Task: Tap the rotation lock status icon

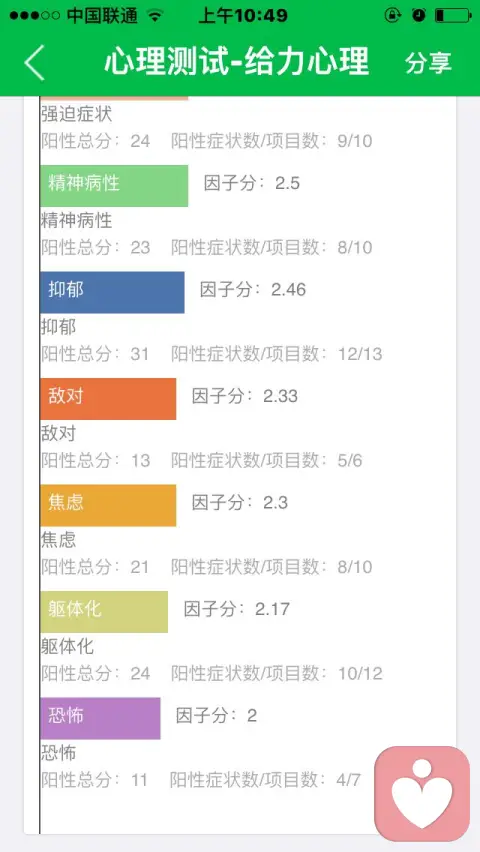Action: point(392,16)
